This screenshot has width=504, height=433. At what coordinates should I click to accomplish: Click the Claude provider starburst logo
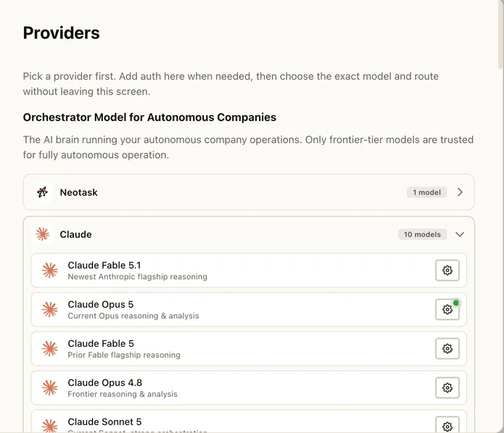43,234
